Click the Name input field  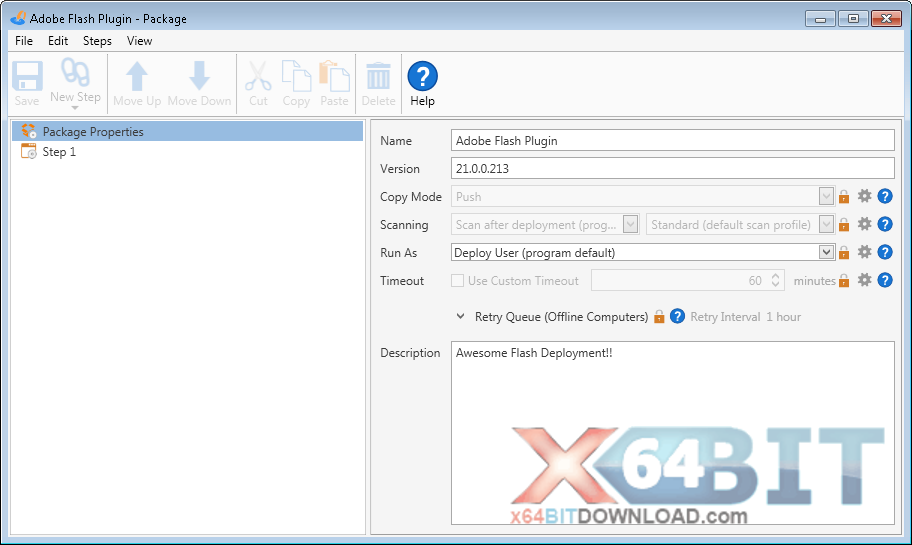coord(672,141)
